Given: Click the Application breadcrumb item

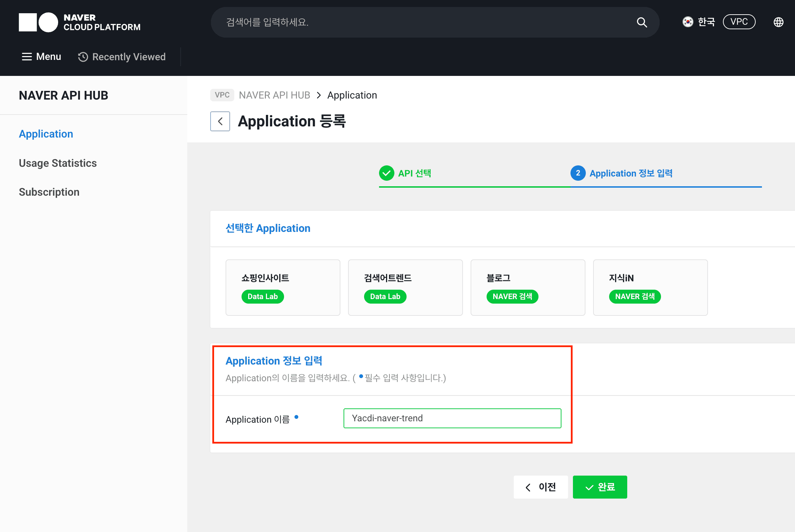Looking at the screenshot, I should coord(352,95).
